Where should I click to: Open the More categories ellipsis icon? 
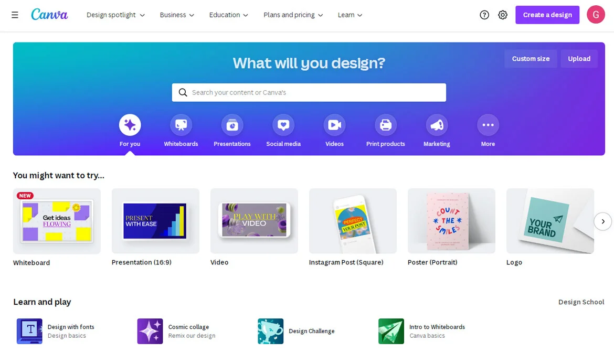click(x=488, y=125)
